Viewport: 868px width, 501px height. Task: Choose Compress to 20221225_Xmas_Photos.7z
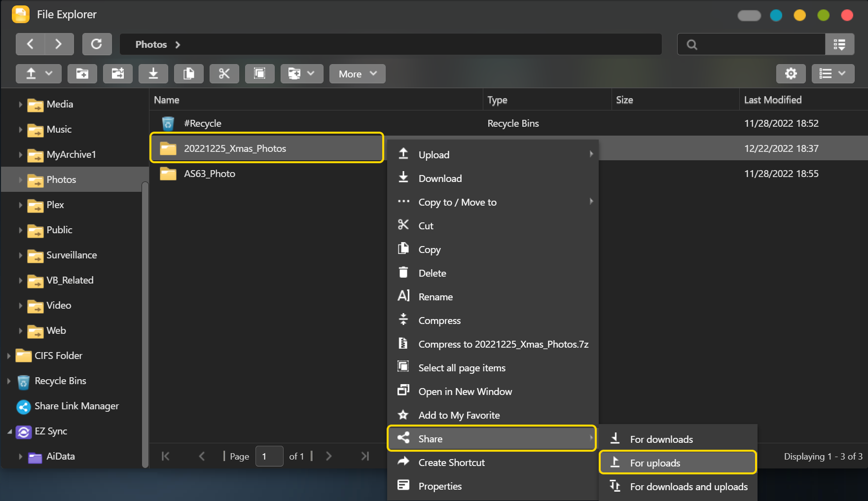(x=493, y=344)
